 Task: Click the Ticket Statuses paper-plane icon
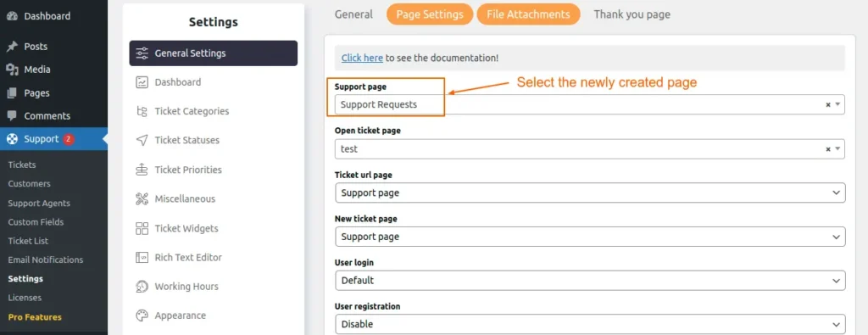tap(142, 140)
